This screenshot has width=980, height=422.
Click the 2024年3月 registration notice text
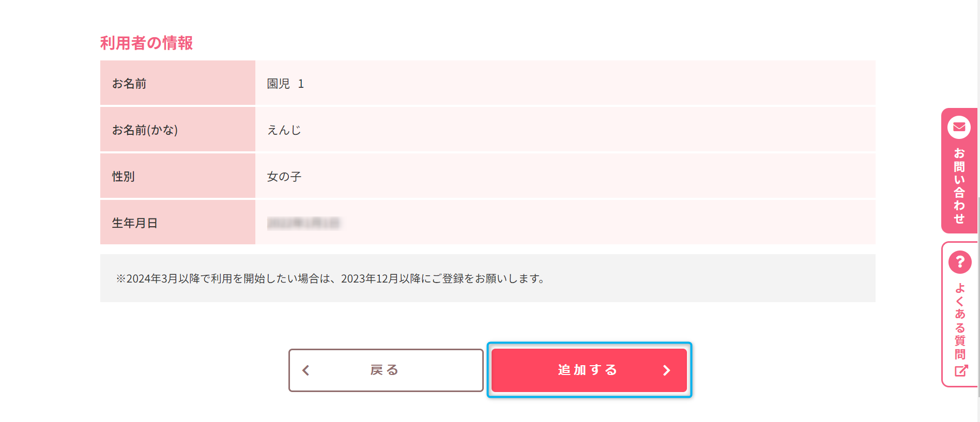(x=331, y=279)
